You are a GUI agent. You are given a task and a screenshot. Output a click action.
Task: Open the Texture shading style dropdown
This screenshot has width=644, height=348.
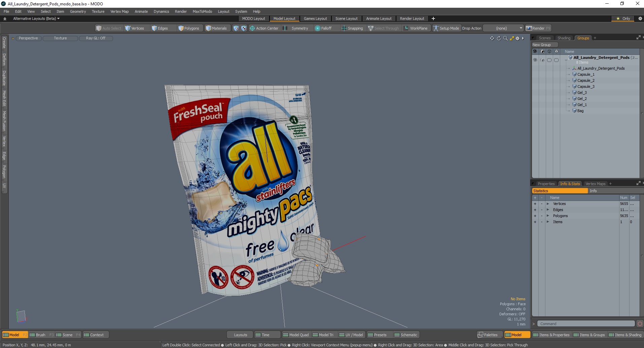click(x=60, y=38)
